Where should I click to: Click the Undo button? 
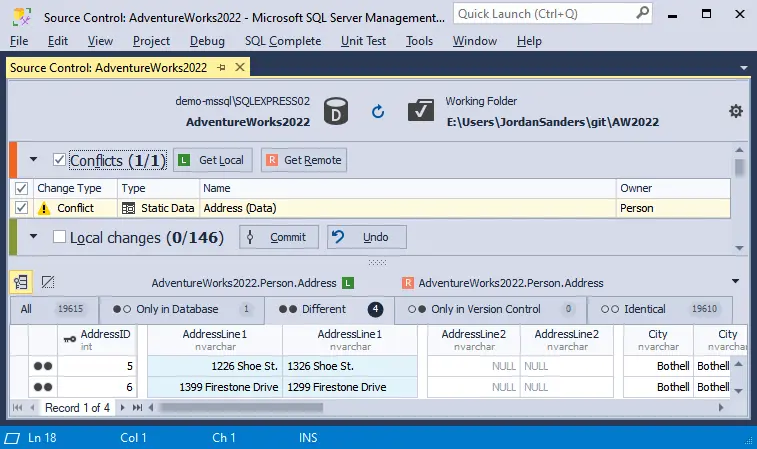tap(366, 237)
